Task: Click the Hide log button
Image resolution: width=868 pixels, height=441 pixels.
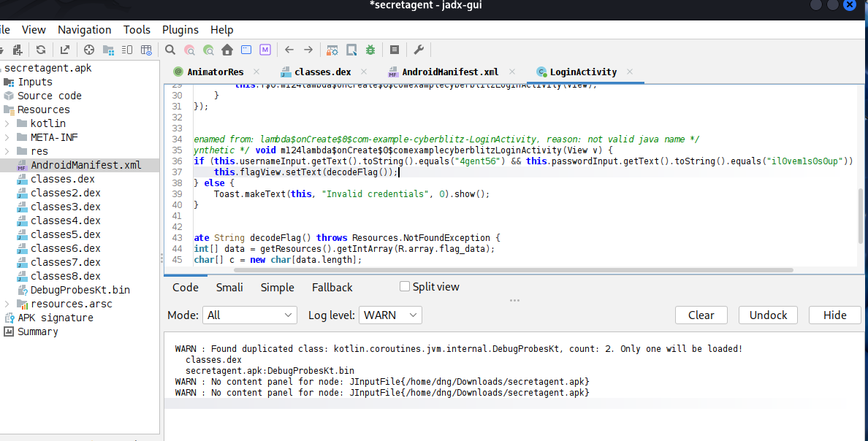Action: pos(835,315)
